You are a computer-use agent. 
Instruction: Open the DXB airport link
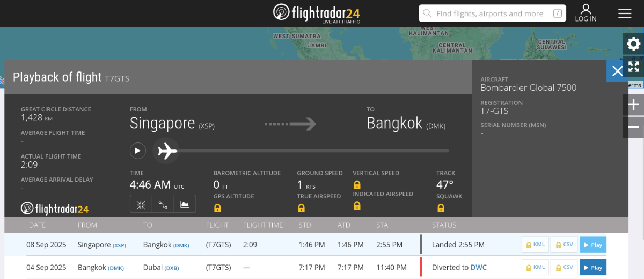coord(172,268)
